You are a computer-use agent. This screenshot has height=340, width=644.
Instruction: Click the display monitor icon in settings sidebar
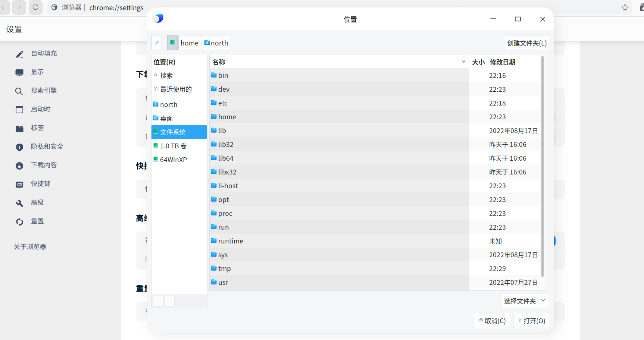[19, 72]
